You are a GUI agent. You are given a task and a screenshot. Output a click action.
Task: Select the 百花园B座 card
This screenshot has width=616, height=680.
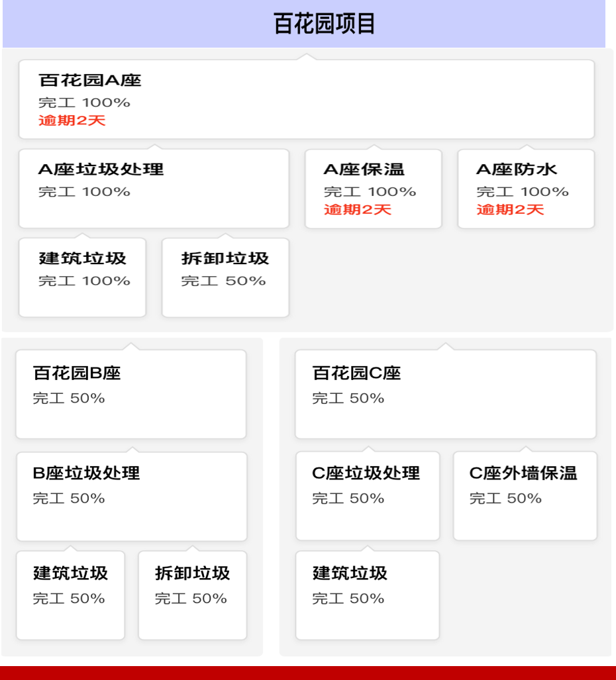130,394
